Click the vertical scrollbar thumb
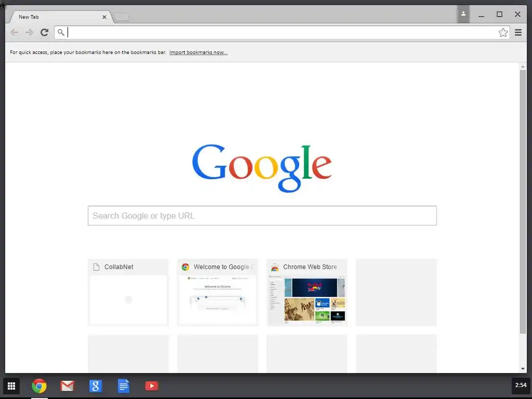 pyautogui.click(x=523, y=202)
